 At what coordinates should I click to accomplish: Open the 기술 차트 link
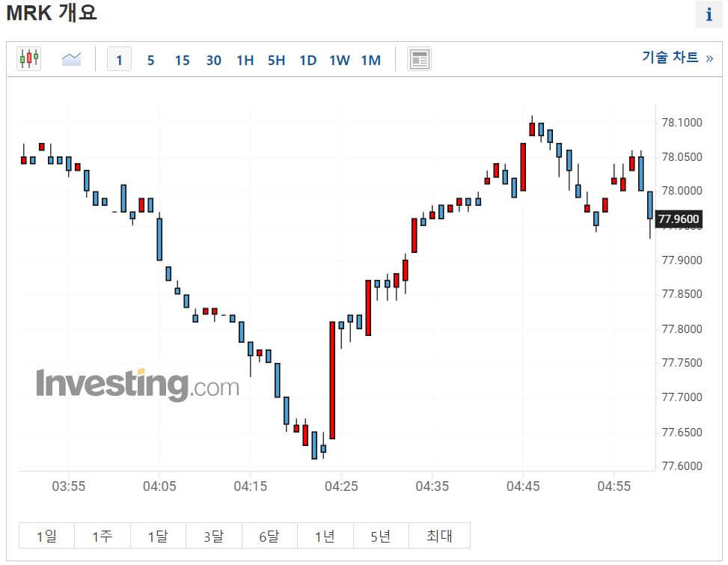coord(677,57)
